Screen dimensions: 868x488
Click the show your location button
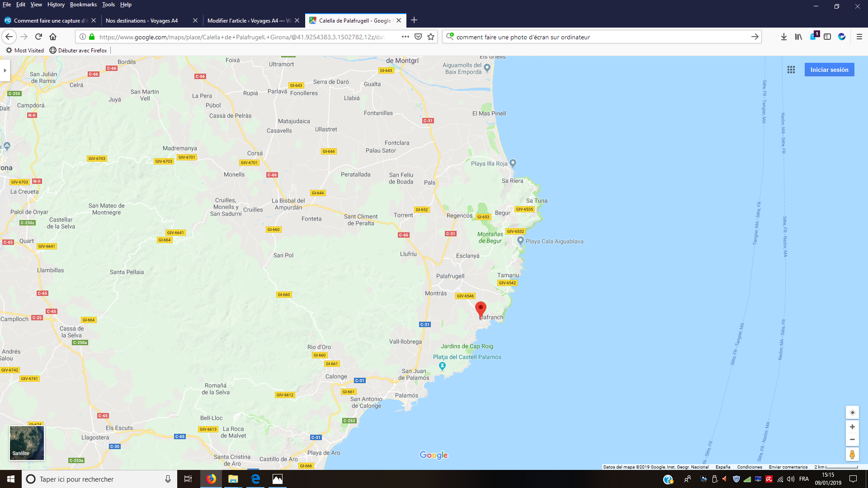click(852, 413)
